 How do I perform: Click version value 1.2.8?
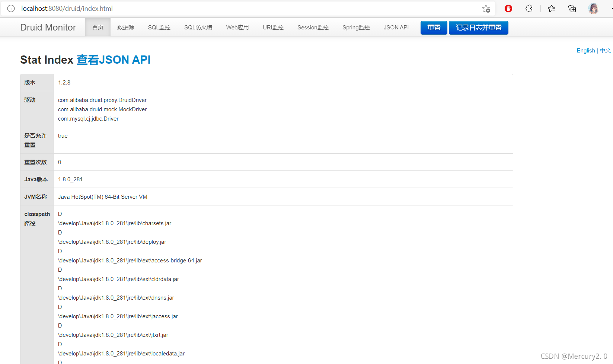click(64, 83)
